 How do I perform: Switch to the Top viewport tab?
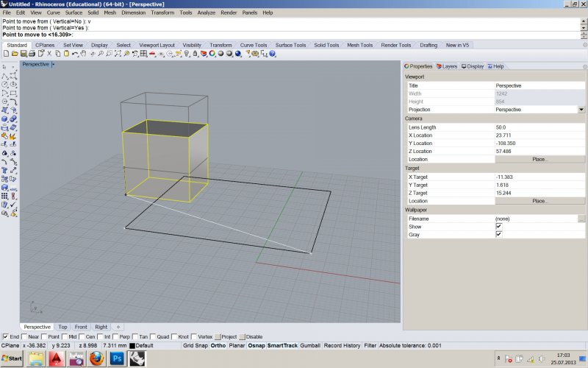click(x=62, y=327)
